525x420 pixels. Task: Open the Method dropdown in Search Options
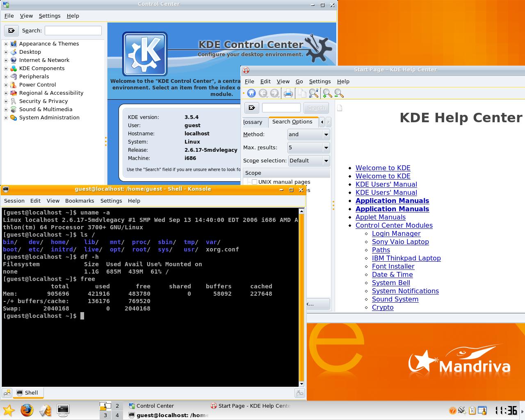pyautogui.click(x=309, y=135)
